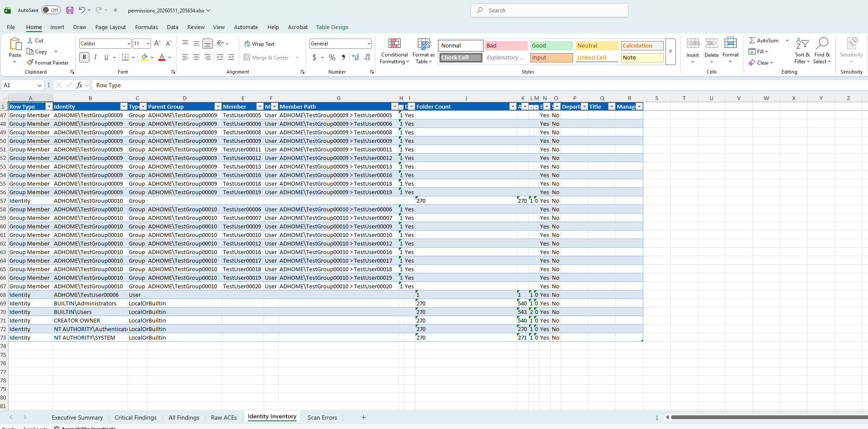868x429 pixels.
Task: Toggle Wrap Text
Action: pyautogui.click(x=259, y=44)
